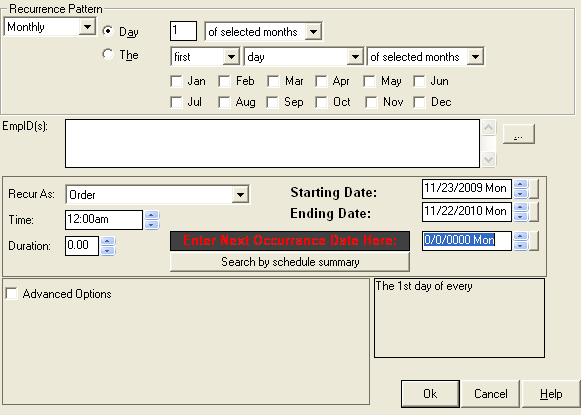
Task: Select the Day radio option
Action: point(108,31)
